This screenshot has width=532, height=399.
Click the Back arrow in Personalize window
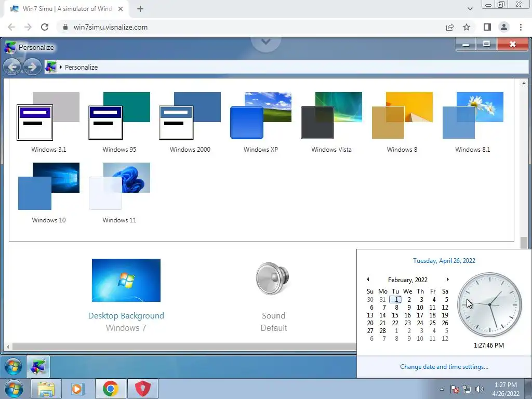pos(12,67)
